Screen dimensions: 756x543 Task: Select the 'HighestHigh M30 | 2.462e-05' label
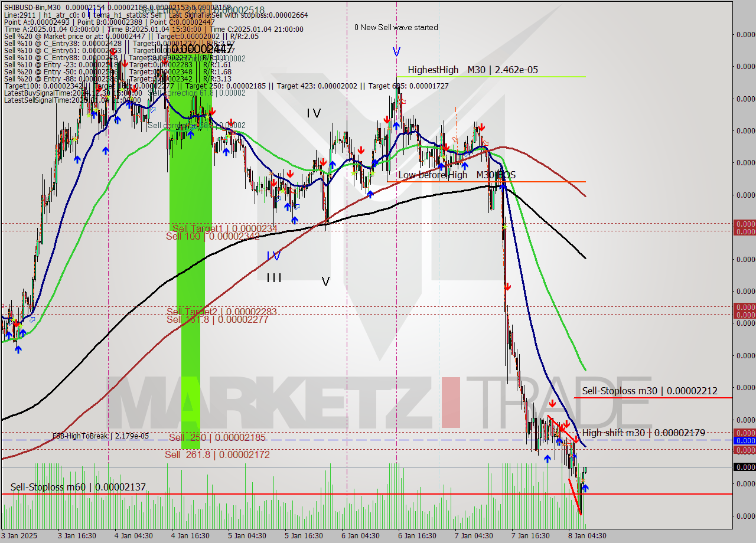point(472,70)
